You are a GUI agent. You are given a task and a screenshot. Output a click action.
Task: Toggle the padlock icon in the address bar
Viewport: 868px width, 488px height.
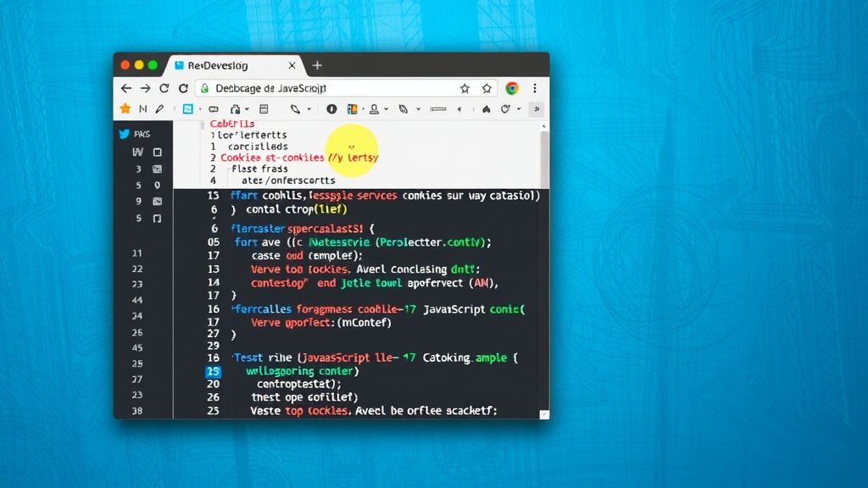(204, 88)
